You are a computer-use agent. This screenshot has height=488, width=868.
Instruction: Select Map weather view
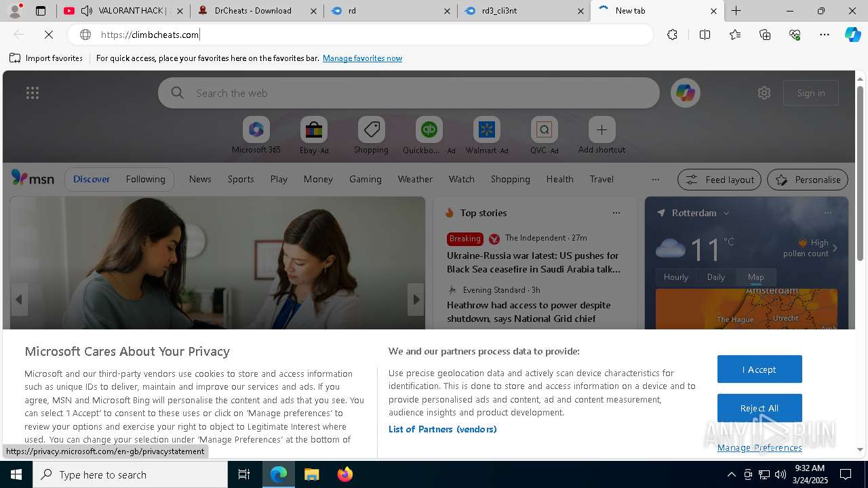(755, 277)
